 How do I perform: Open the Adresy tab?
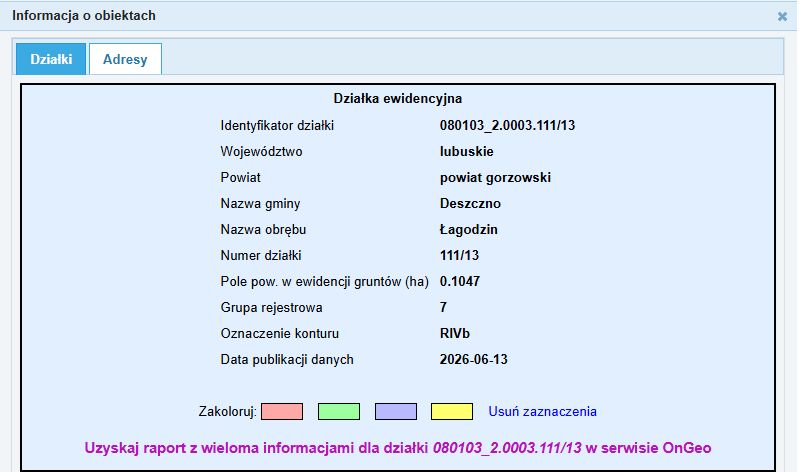click(125, 59)
